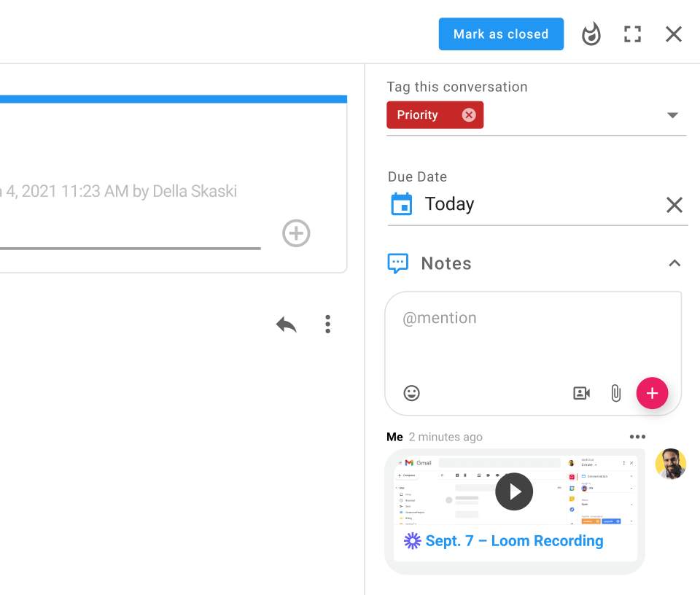Click the circled plus add icon
This screenshot has height=595, width=700.
click(x=296, y=233)
